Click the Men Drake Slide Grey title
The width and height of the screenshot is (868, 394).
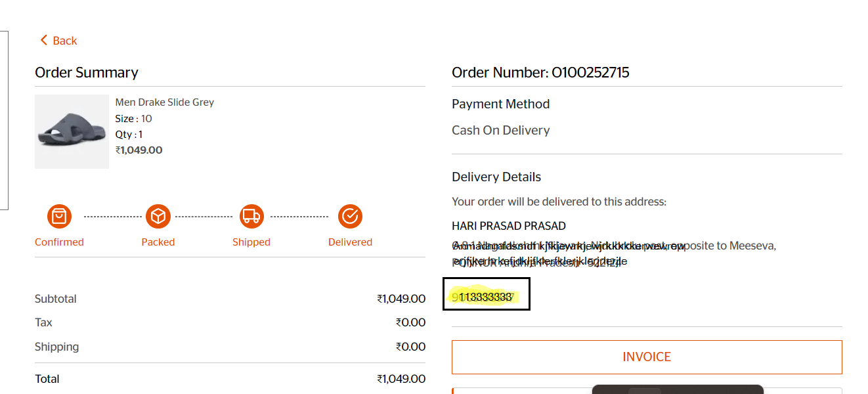tap(165, 102)
